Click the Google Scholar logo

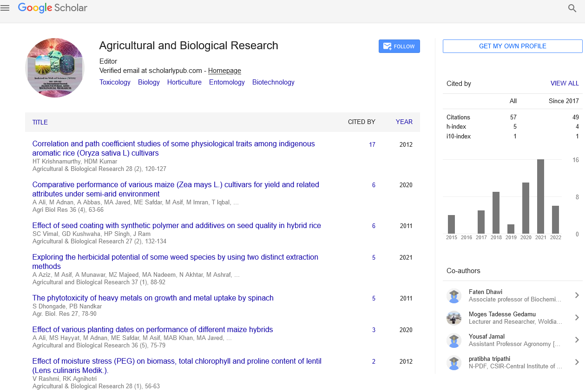(x=53, y=8)
